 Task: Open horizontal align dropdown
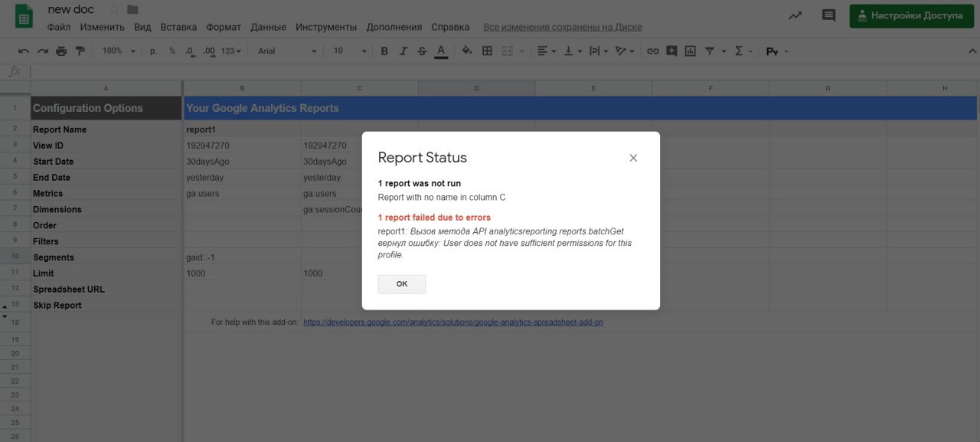pos(547,51)
